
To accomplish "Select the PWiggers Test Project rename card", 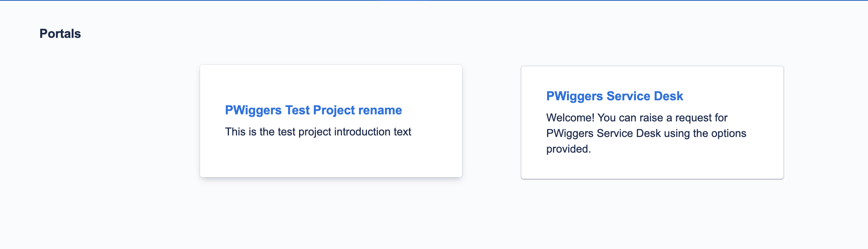I will [x=331, y=121].
